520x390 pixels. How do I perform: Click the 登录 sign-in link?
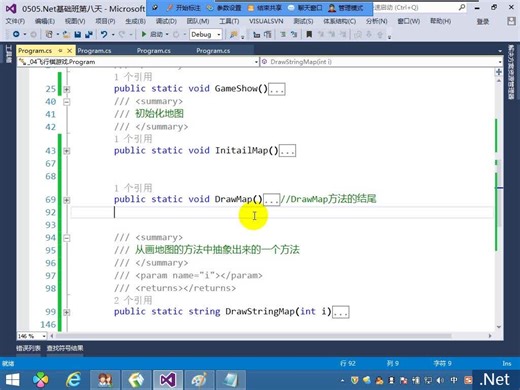pos(483,22)
